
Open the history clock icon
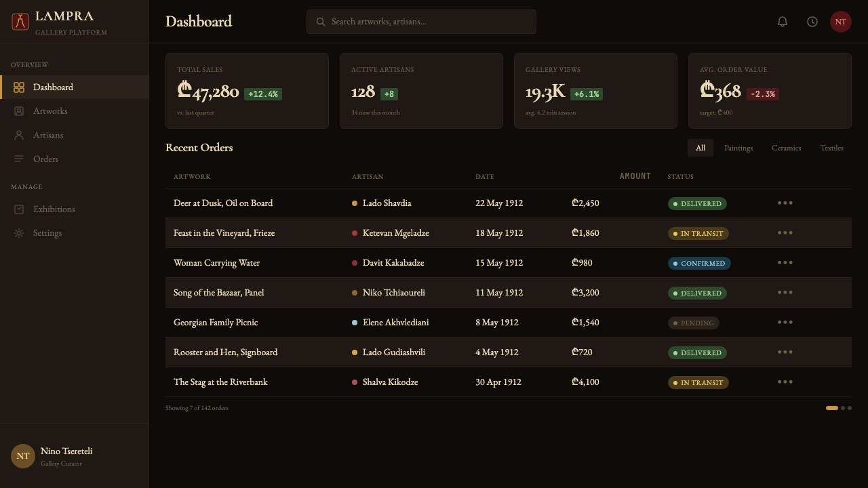click(812, 22)
